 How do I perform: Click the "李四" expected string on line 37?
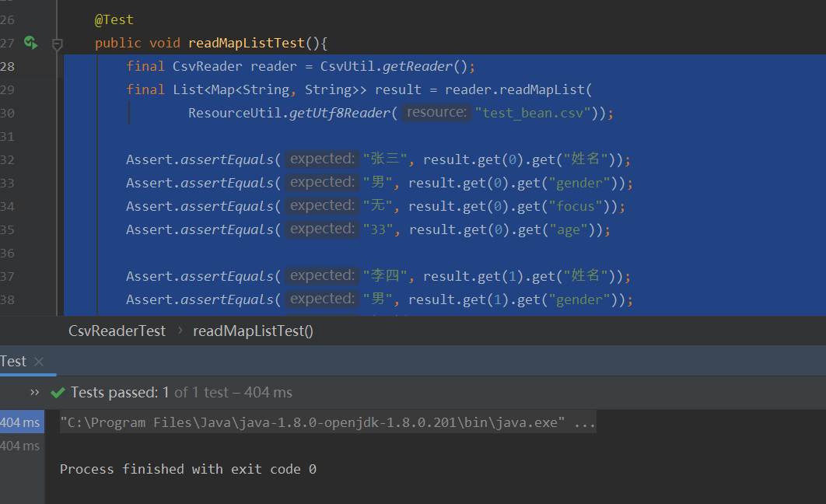coord(384,276)
